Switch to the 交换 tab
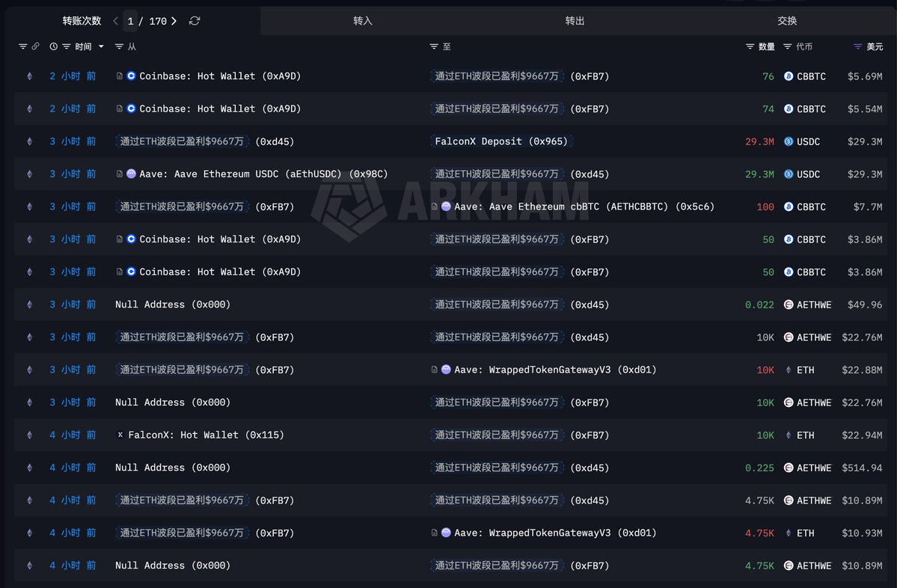The image size is (897, 588). click(787, 21)
